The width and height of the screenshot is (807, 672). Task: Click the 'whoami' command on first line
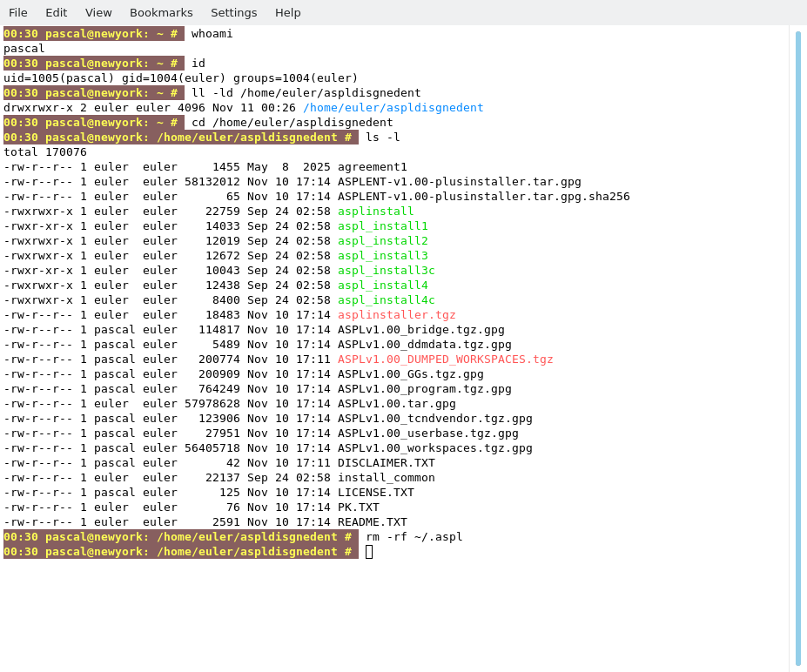click(x=212, y=34)
